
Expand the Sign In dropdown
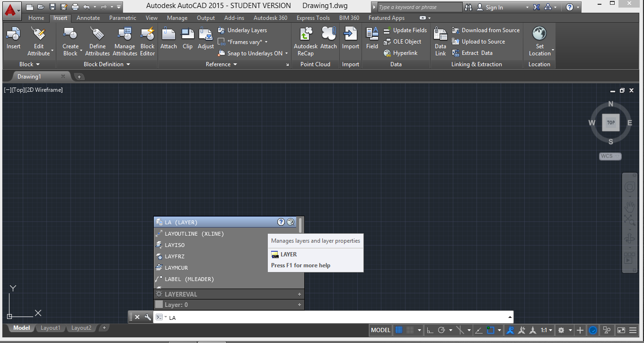point(528,8)
